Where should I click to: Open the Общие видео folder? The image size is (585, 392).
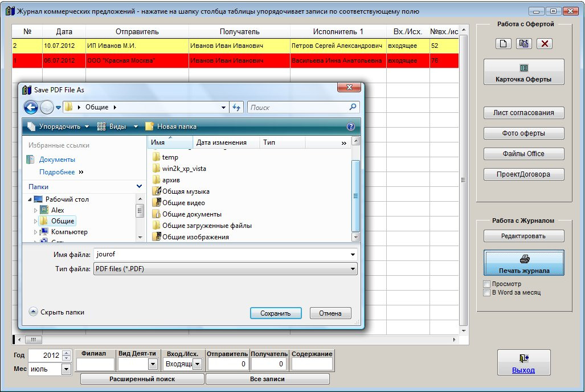179,203
